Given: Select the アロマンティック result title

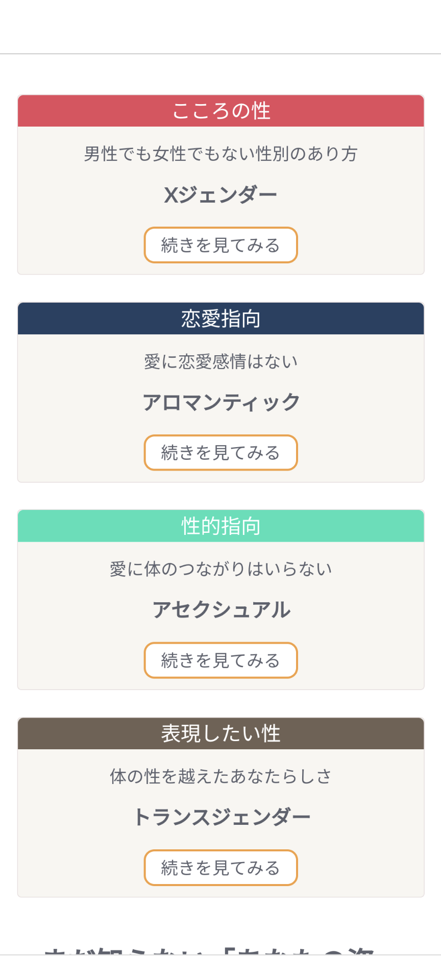Looking at the screenshot, I should 220,403.
